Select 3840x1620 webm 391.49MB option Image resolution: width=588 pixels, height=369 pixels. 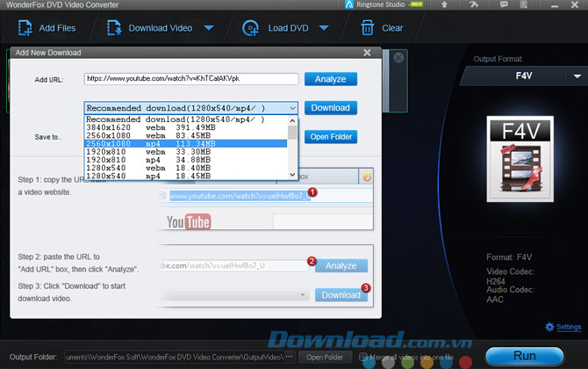pyautogui.click(x=186, y=127)
